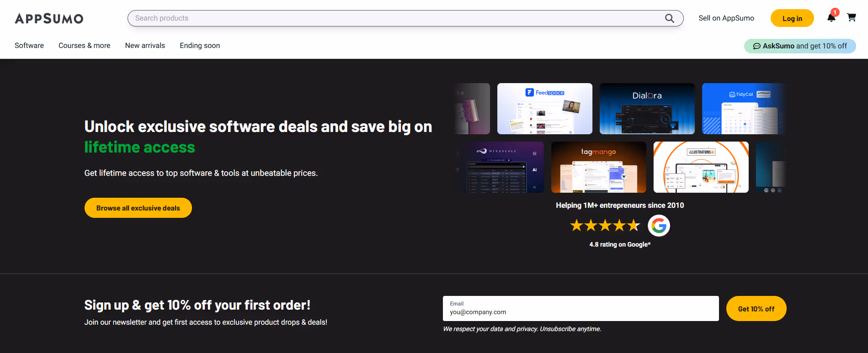Click Helping 1M+ entrepreneurs since 2010 text

click(620, 205)
